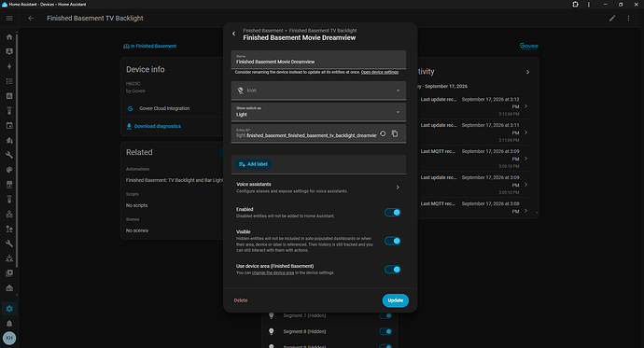The width and height of the screenshot is (644, 348).
Task: Open the Energy lightning bolt sidebar icon
Action: pyautogui.click(x=9, y=66)
